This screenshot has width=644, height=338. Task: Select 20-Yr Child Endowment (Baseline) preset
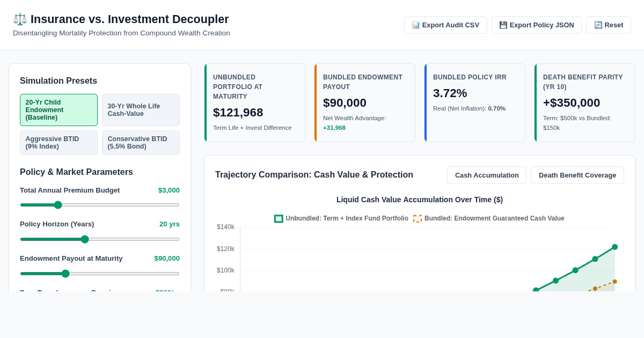point(58,110)
